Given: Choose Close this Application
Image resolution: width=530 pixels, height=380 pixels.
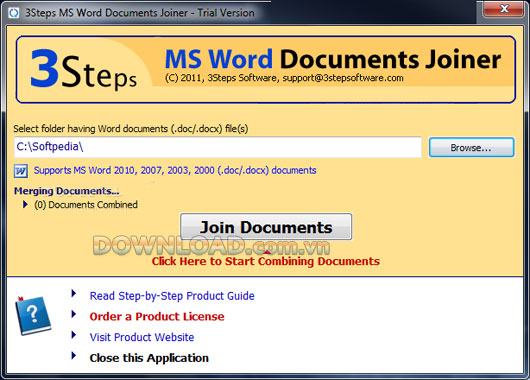Looking at the screenshot, I should coord(149,358).
